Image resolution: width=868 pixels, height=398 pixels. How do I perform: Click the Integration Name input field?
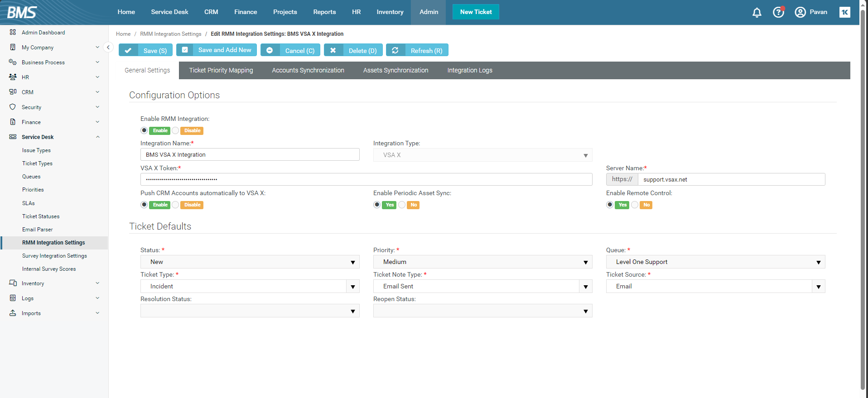250,155
